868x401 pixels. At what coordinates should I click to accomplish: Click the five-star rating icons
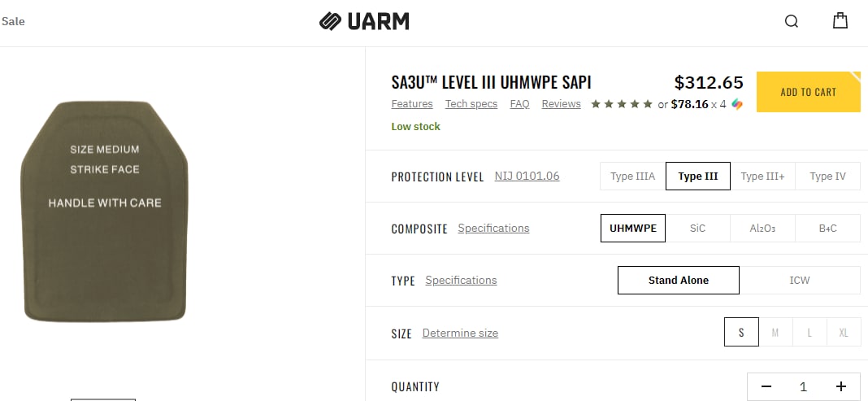pyautogui.click(x=622, y=104)
